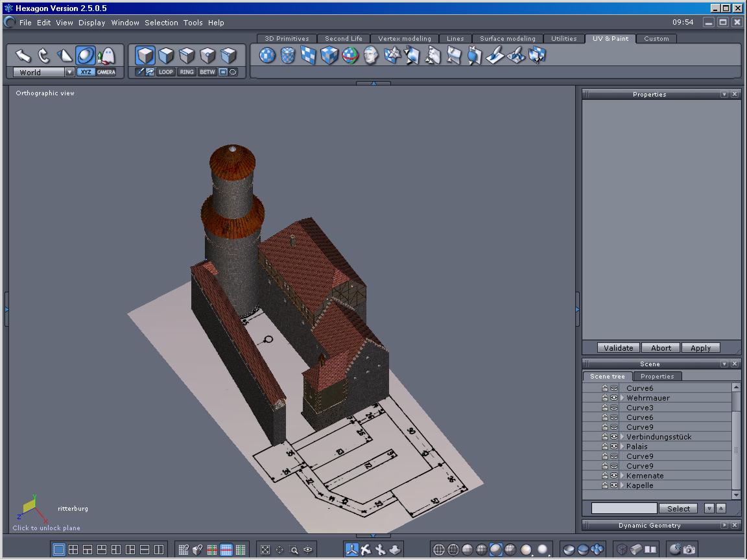Click the RING selection button
Image resolution: width=747 pixels, height=560 pixels.
click(x=187, y=72)
